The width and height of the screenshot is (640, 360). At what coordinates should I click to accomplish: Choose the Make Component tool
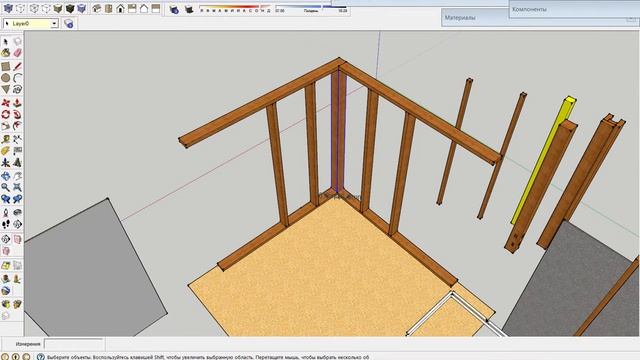17,42
